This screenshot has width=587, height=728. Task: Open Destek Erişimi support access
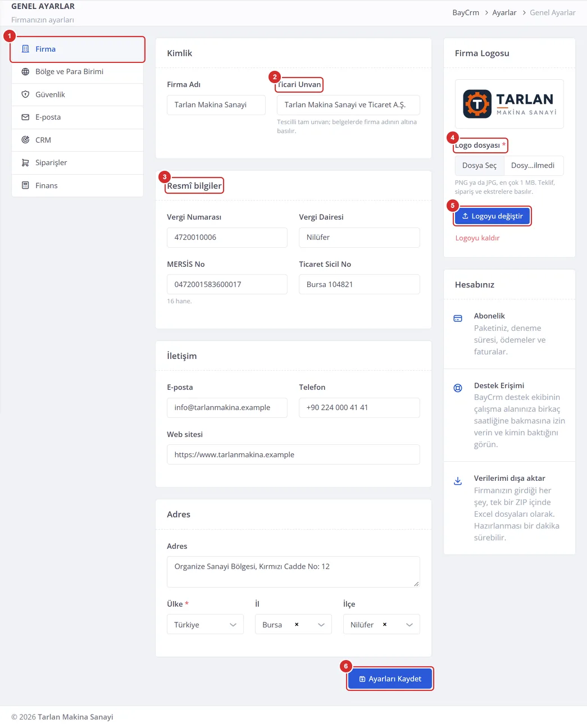click(x=509, y=415)
